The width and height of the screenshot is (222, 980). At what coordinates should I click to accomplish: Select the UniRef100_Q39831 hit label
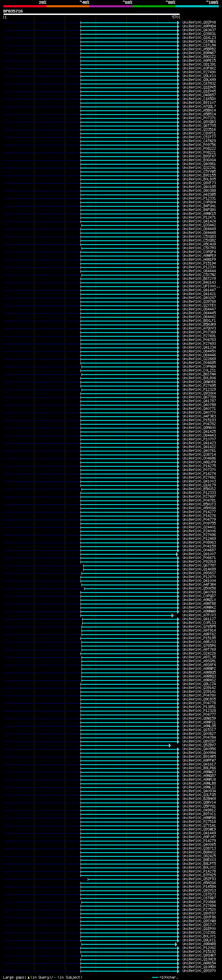pos(199,34)
